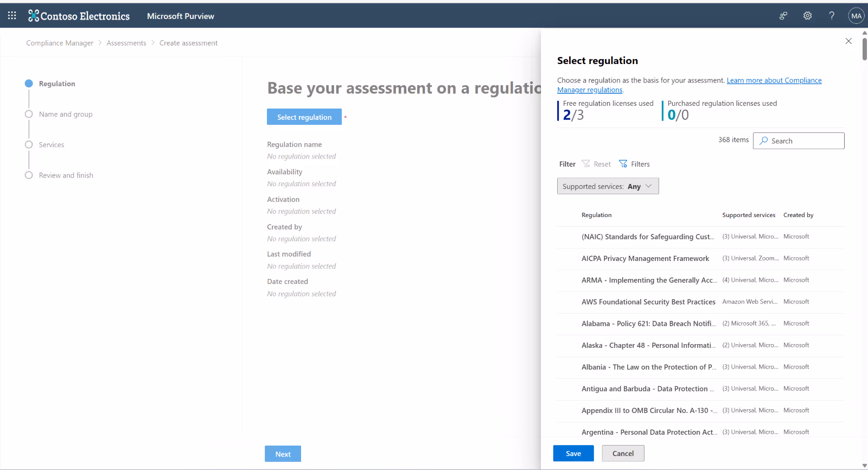Image resolution: width=868 pixels, height=470 pixels.
Task: Open the app launcher waffle icon
Action: 12,16
